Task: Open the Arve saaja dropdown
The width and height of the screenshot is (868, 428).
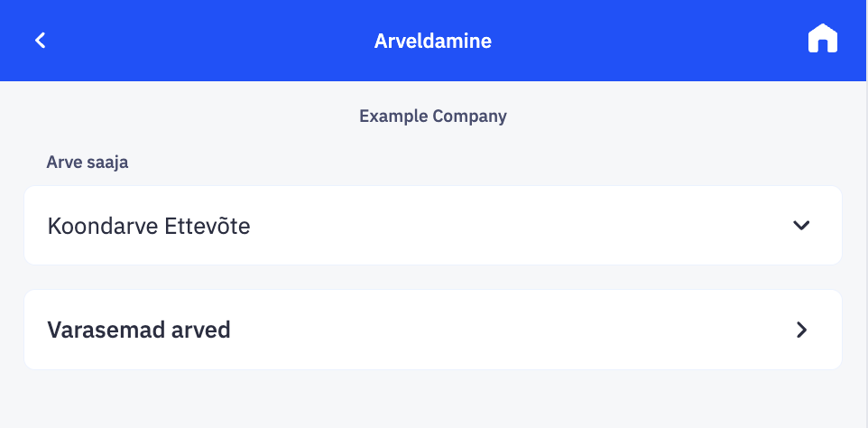Action: [x=433, y=226]
